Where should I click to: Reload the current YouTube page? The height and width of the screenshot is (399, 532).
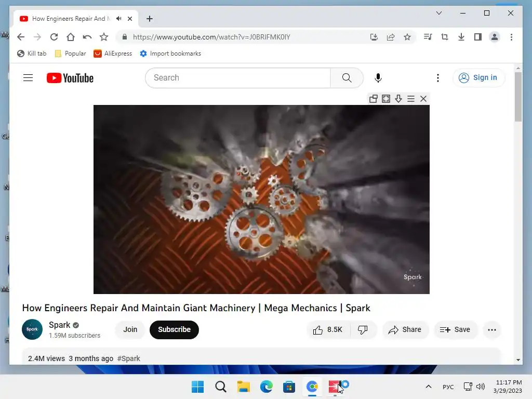(54, 37)
